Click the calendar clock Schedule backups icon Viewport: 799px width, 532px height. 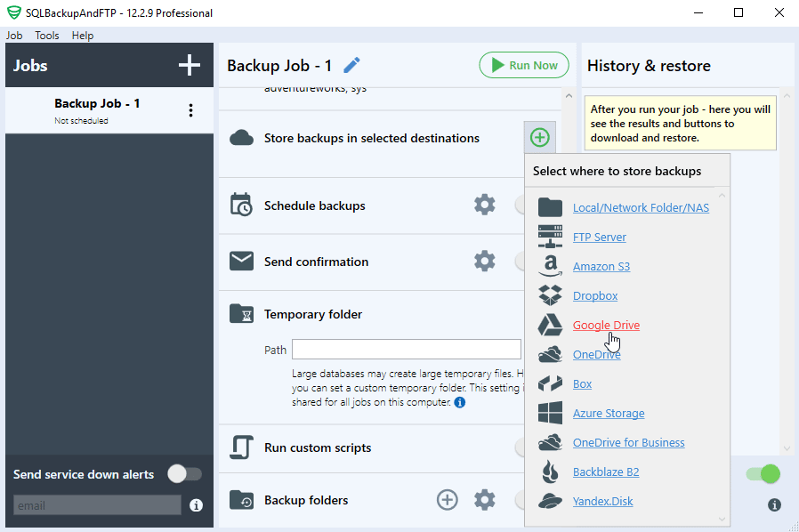click(241, 205)
